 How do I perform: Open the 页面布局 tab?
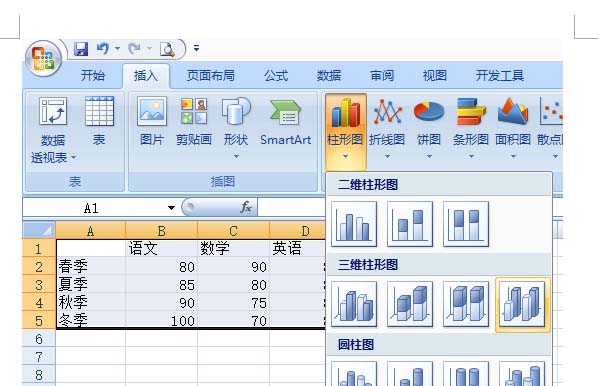[x=210, y=75]
